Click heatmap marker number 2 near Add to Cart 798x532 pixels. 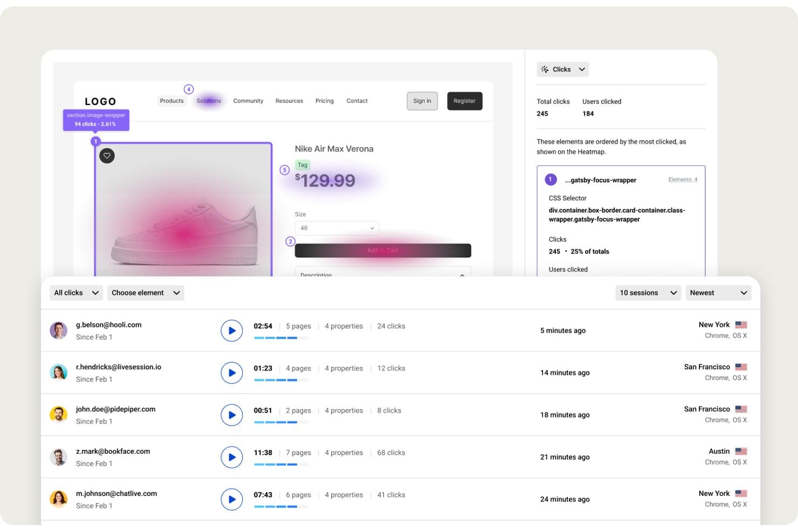(x=290, y=241)
